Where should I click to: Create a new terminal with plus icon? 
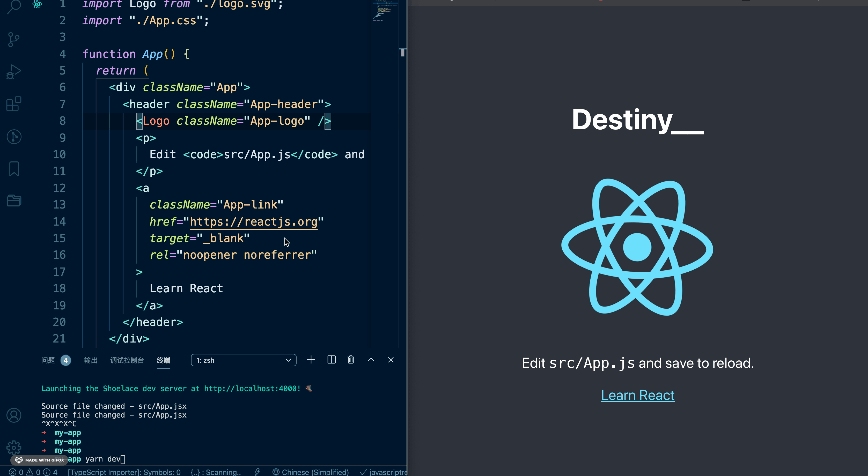click(311, 360)
